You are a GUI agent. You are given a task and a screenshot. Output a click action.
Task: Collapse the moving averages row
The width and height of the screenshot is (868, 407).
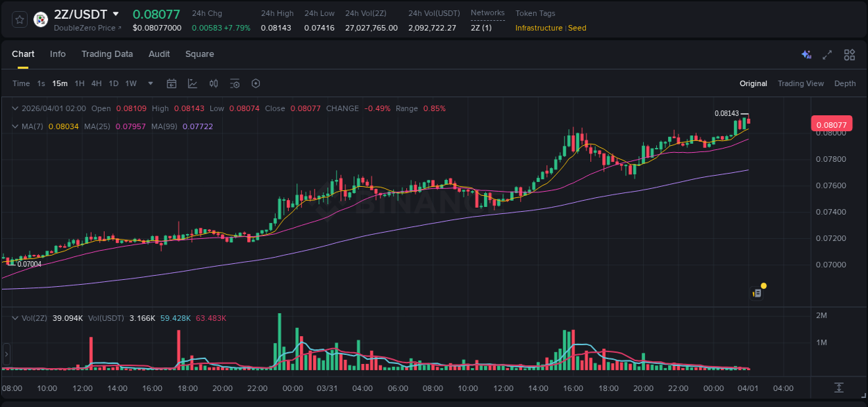pyautogui.click(x=15, y=126)
